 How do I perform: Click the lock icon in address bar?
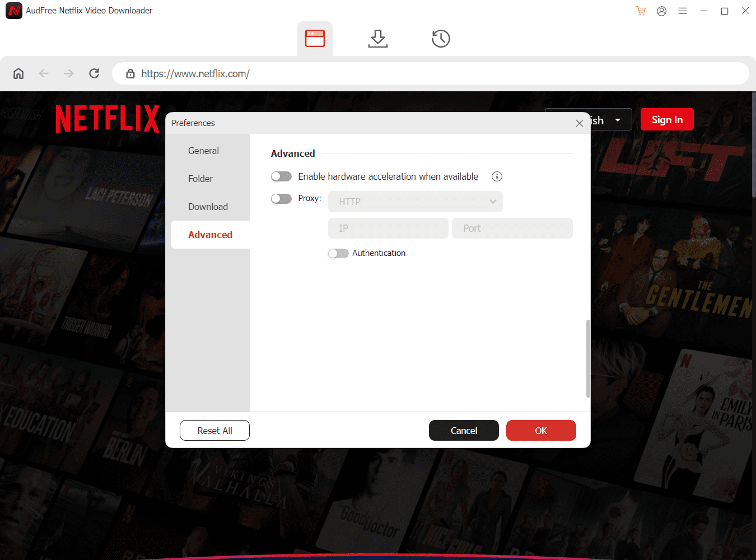click(130, 73)
